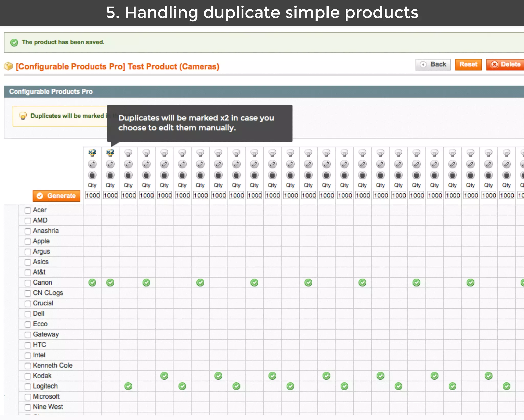Click the first green checkmark in Logitech row

[128, 386]
